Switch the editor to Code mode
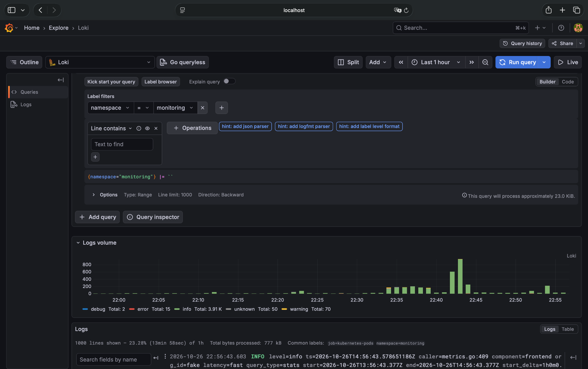The image size is (588, 369). click(568, 82)
